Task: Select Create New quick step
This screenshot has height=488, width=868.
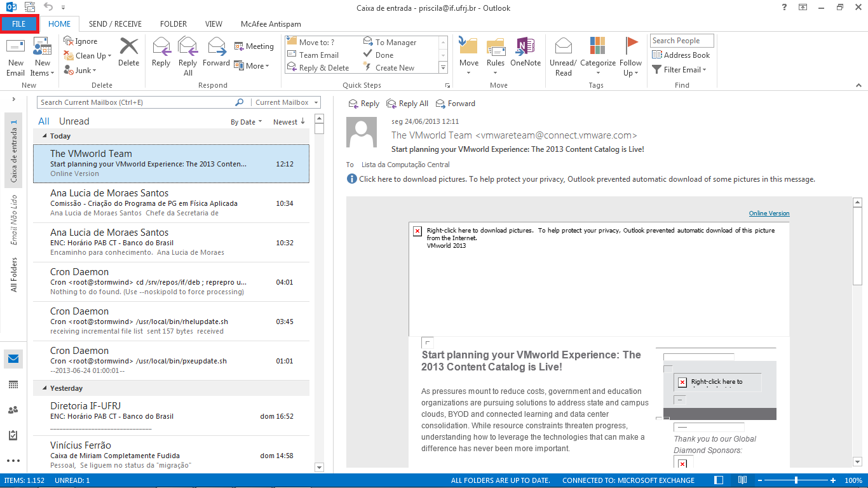Action: point(389,67)
